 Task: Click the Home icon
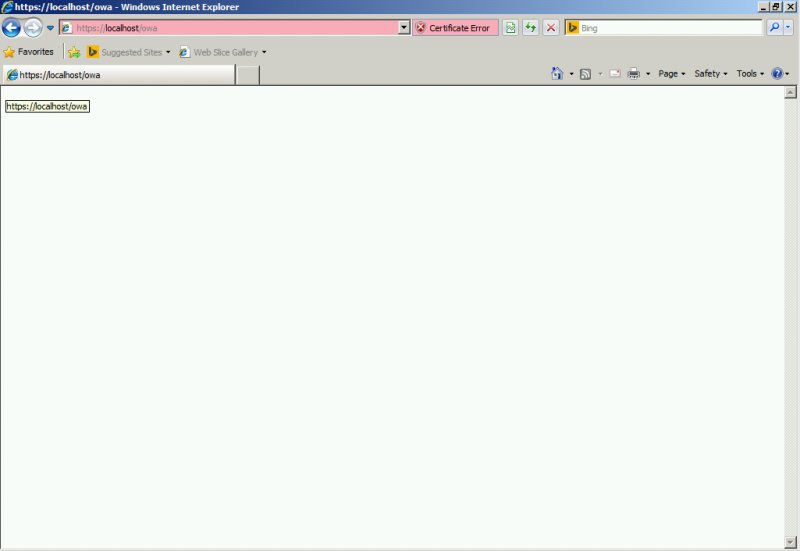[x=557, y=73]
